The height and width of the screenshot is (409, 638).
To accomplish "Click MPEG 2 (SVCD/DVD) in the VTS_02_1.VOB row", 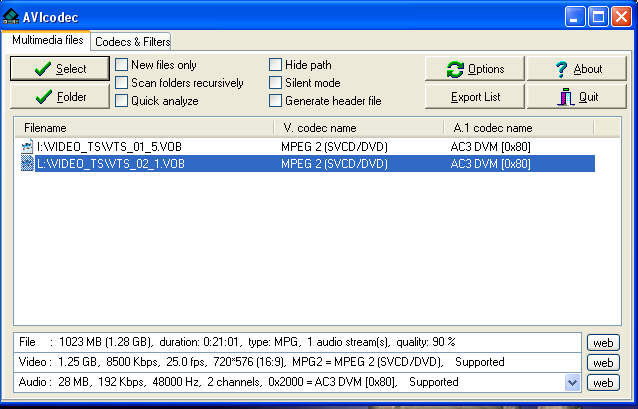I will (x=334, y=164).
